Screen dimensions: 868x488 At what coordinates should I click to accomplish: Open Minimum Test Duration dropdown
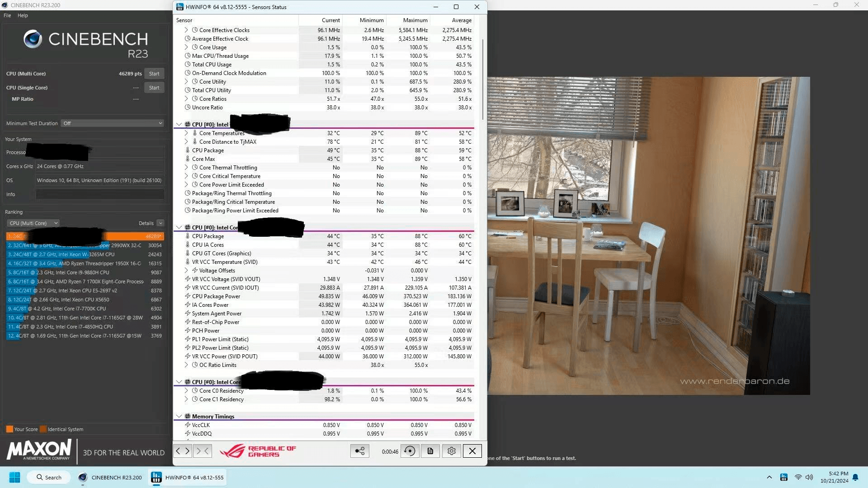113,123
